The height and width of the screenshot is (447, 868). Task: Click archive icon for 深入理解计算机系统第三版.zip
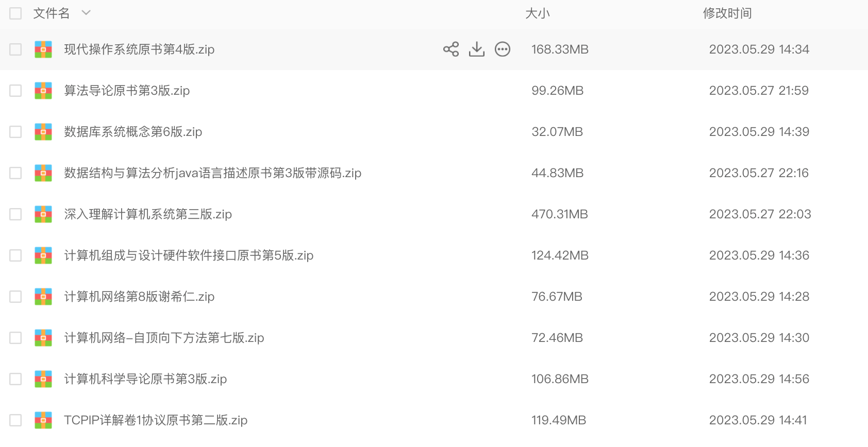(x=43, y=214)
